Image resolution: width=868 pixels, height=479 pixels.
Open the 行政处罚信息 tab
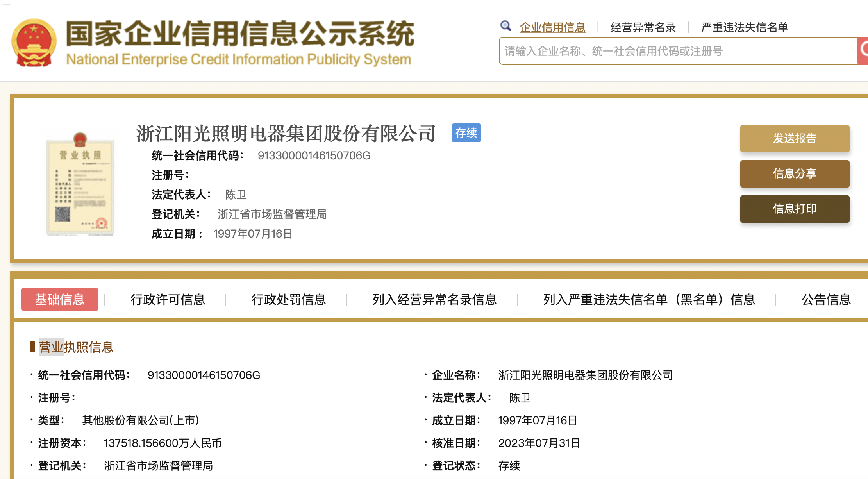[x=289, y=299]
